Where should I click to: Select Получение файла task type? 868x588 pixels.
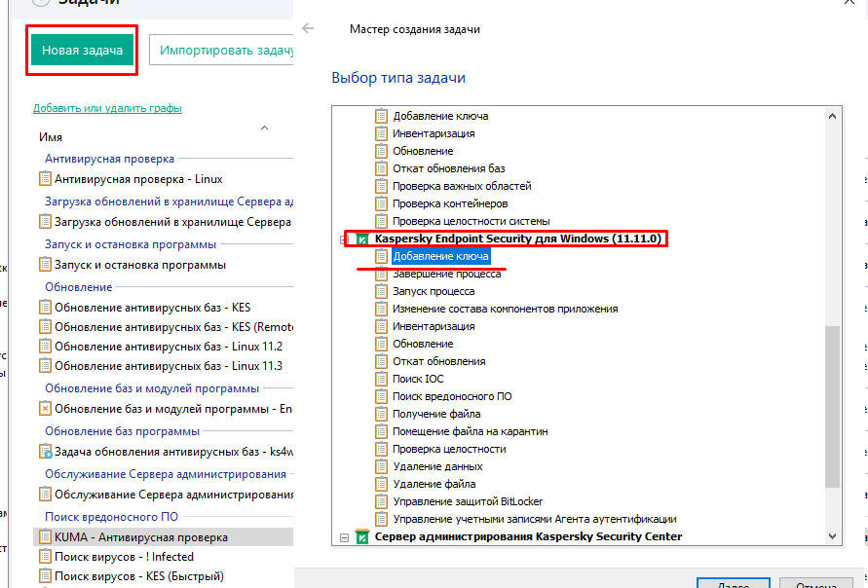436,414
